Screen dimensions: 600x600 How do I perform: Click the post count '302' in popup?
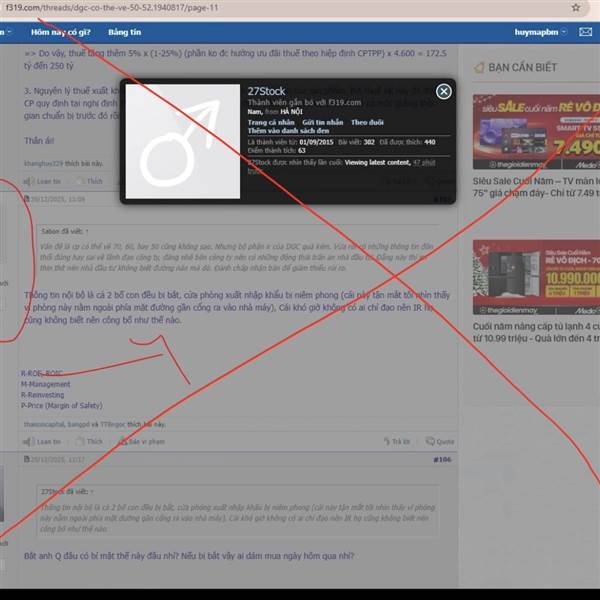click(369, 142)
